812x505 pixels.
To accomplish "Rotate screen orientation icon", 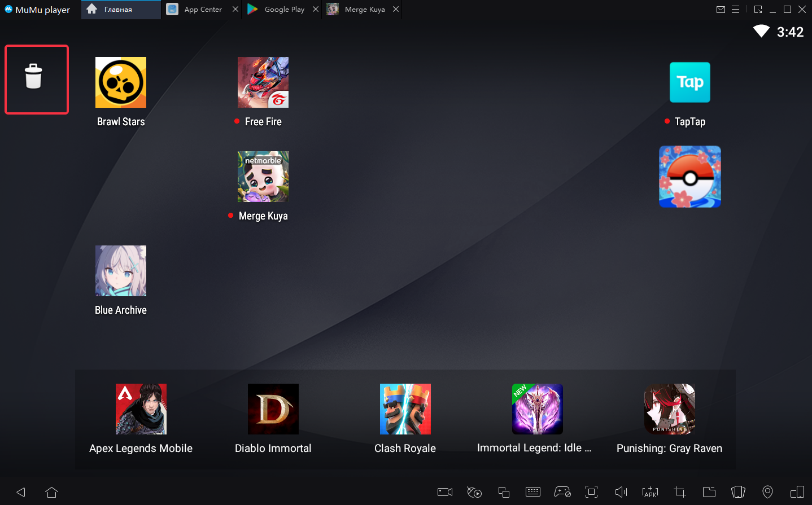I will pyautogui.click(x=797, y=492).
